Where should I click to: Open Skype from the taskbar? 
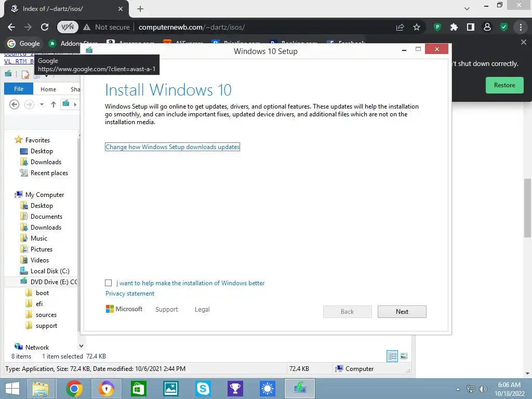(203, 389)
